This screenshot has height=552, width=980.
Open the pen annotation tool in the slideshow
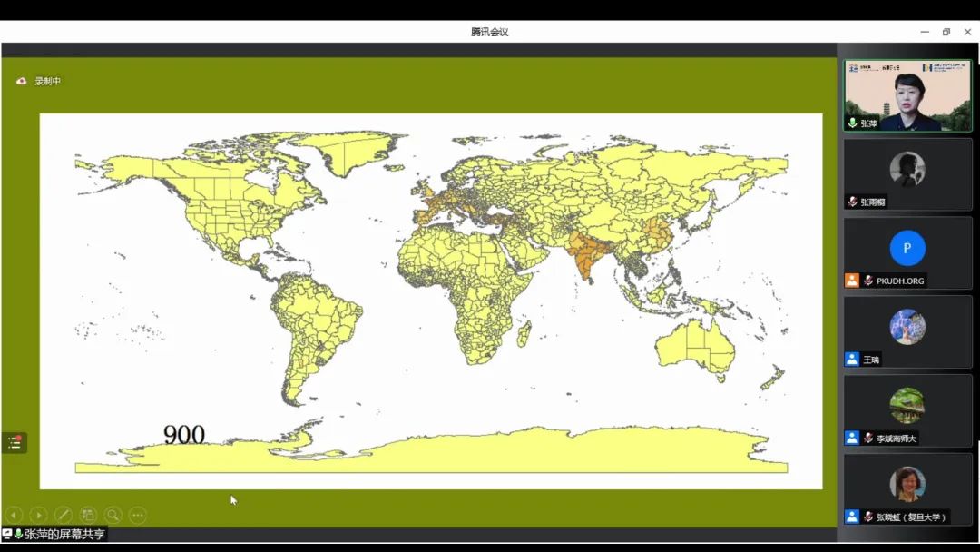click(64, 515)
